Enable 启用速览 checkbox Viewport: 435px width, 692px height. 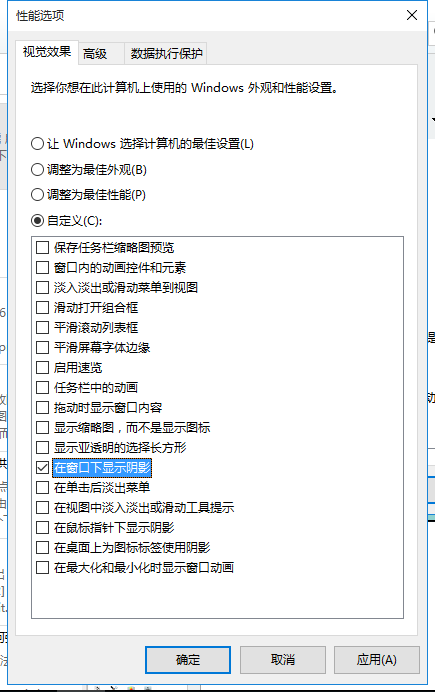pos(42,367)
